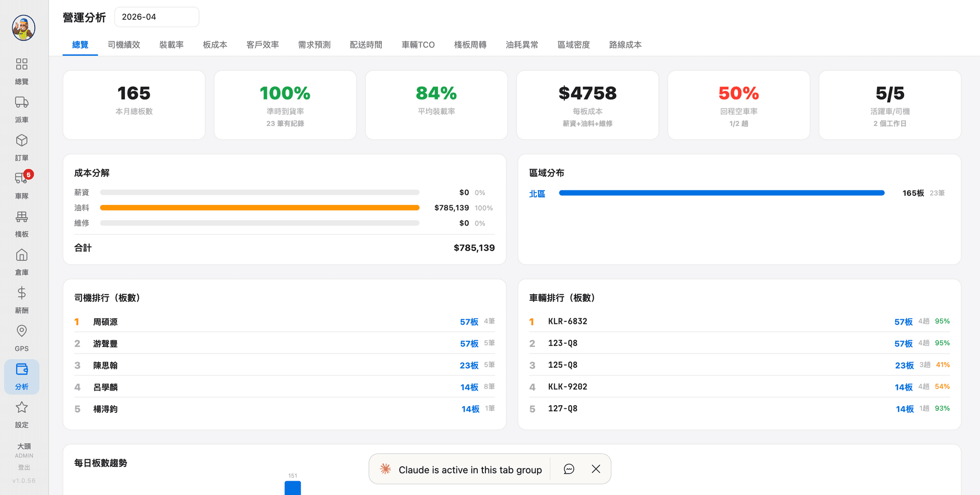Open the 車輛TCO analysis tab
This screenshot has width=980, height=495.
click(x=418, y=44)
